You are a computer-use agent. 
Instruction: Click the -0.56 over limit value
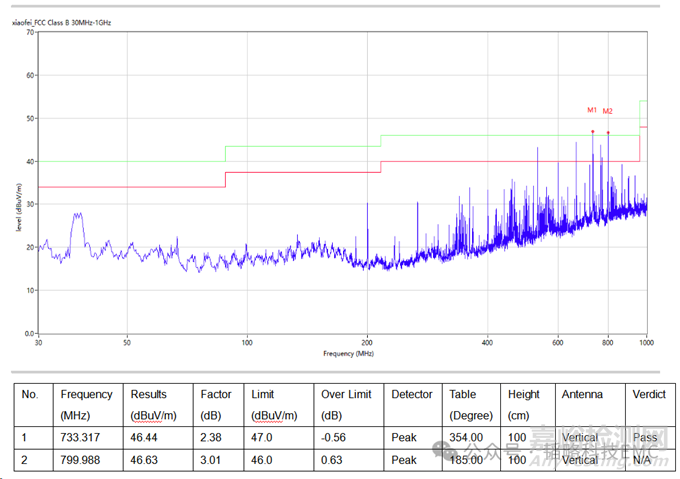[x=335, y=437]
